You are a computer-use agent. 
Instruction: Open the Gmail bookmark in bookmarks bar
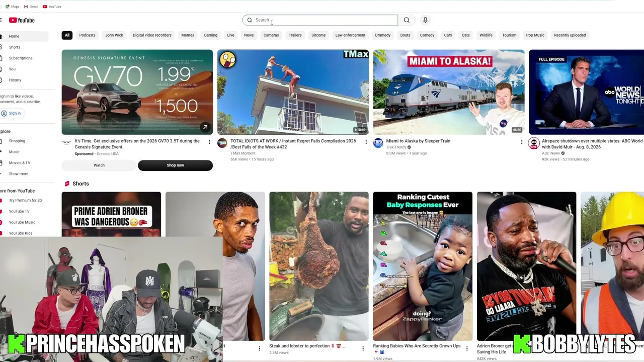(x=31, y=7)
